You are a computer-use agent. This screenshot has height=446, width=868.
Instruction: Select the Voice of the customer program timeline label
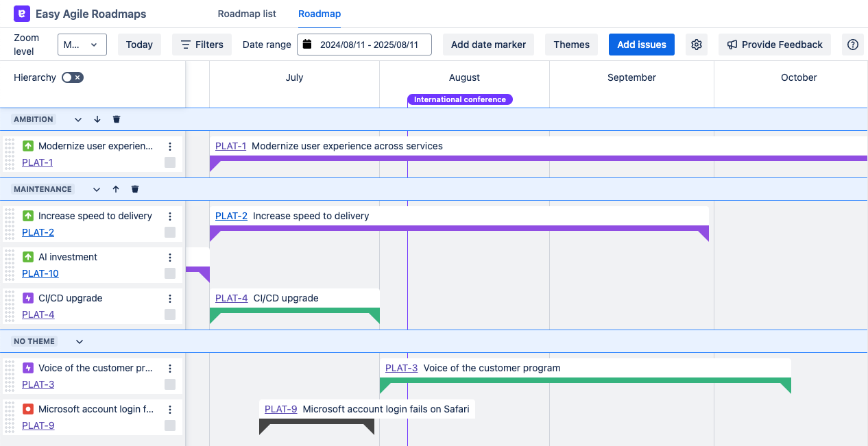[492, 368]
